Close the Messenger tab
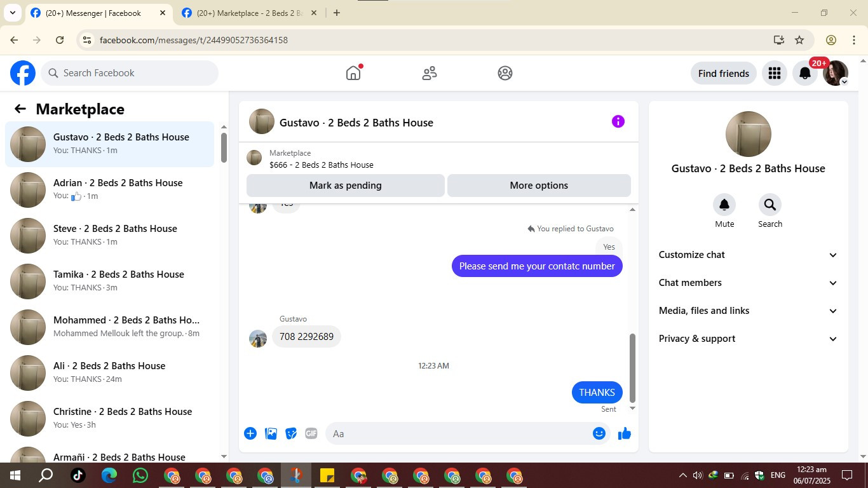This screenshot has width=868, height=488. tap(163, 13)
